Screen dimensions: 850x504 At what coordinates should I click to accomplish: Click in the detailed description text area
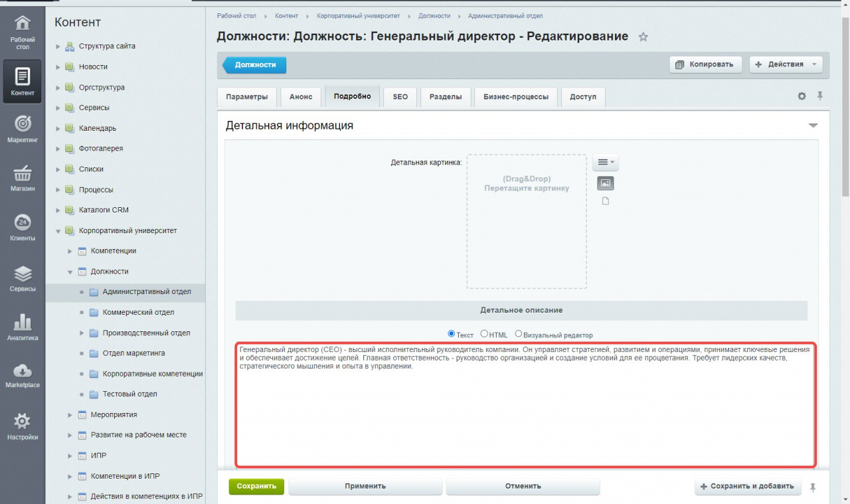[x=525, y=405]
